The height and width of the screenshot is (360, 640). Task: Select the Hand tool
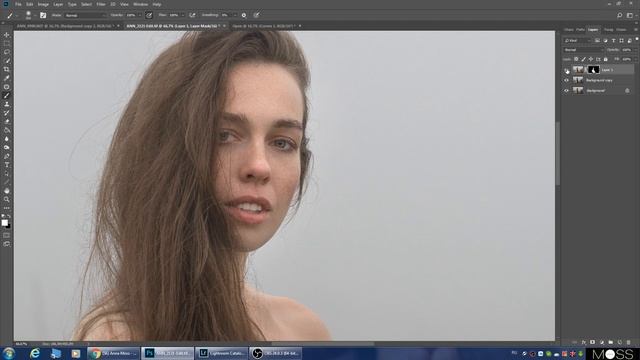tap(7, 191)
